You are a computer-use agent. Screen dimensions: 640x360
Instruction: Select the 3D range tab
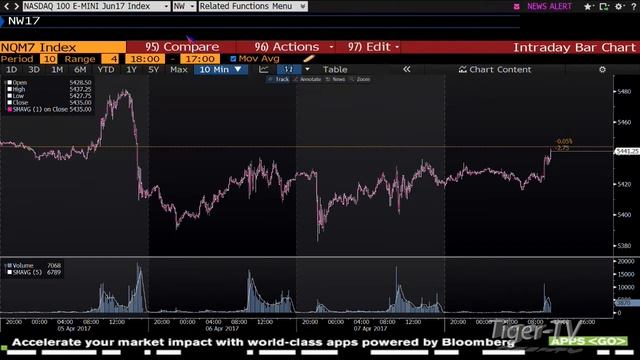tap(34, 69)
